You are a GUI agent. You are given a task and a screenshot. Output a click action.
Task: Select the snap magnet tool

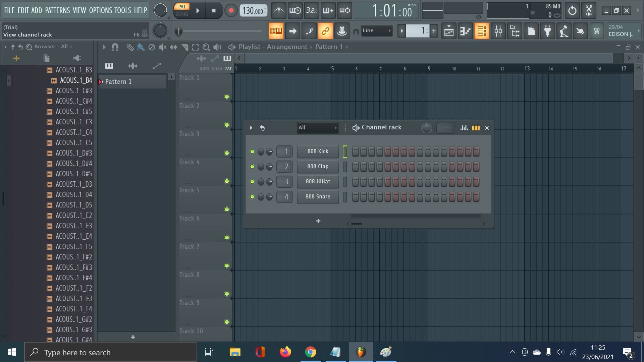pyautogui.click(x=115, y=47)
